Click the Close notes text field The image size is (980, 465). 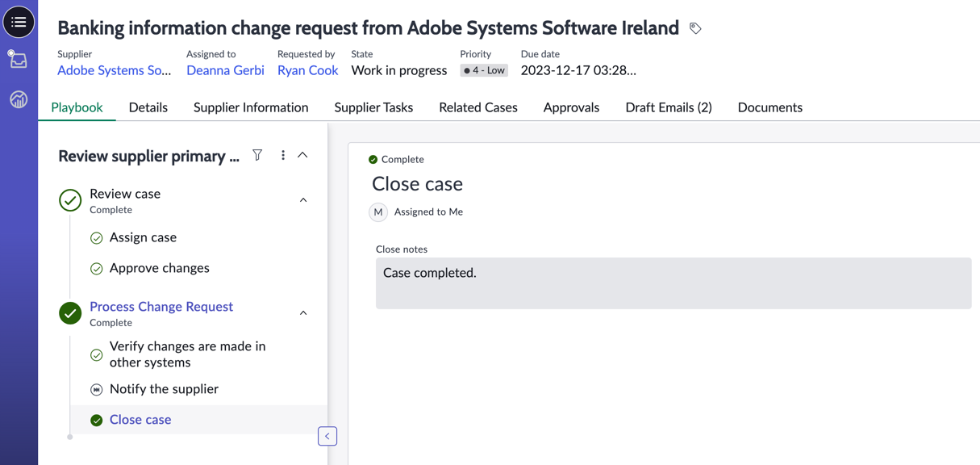pyautogui.click(x=673, y=283)
